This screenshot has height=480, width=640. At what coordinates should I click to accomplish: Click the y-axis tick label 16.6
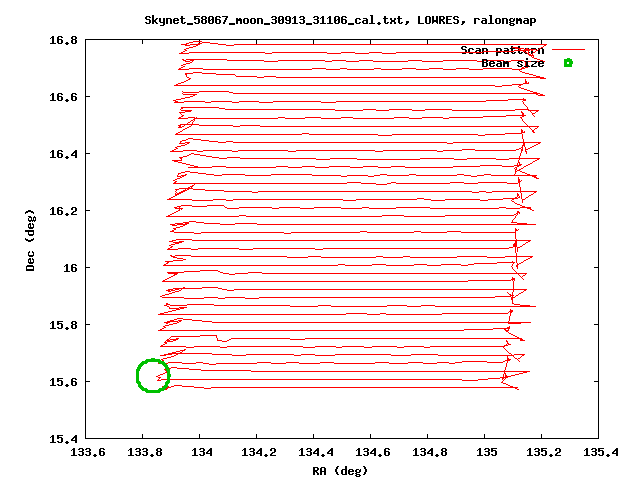[x=63, y=97]
